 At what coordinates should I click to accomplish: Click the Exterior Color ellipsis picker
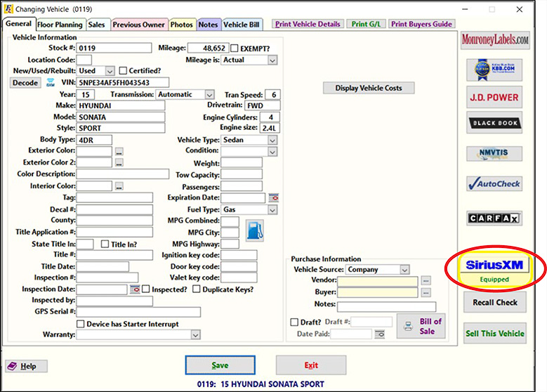coord(119,152)
